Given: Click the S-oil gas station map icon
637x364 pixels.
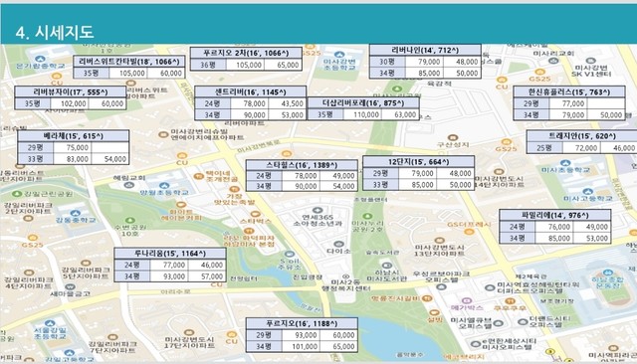Looking at the screenshot, I should [290, 255].
